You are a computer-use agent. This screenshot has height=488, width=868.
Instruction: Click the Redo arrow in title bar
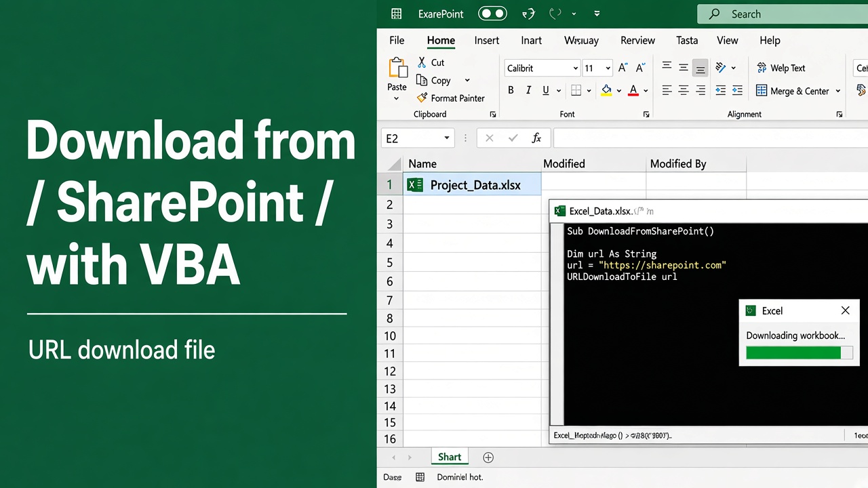(555, 14)
